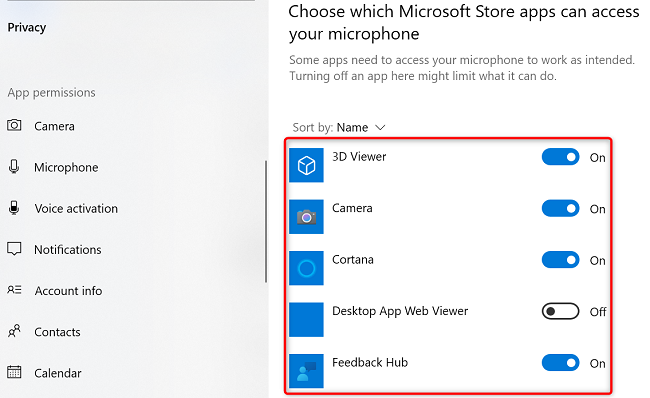Screen dimensions: 650x398
Task: Disable the Camera app microphone toggle
Action: point(560,209)
